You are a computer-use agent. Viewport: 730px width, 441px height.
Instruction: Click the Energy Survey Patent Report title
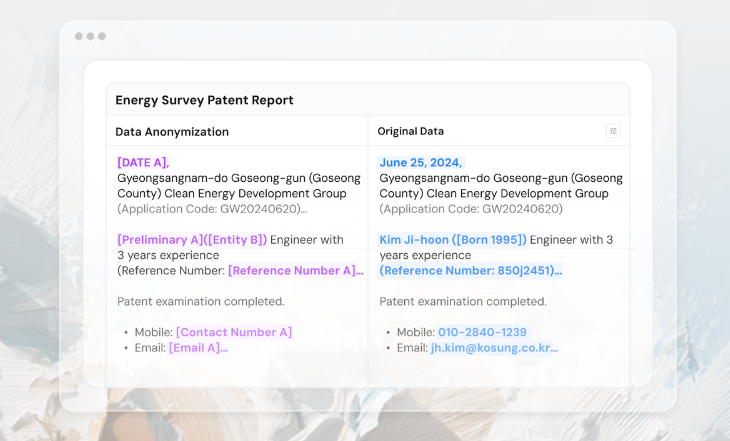click(204, 100)
